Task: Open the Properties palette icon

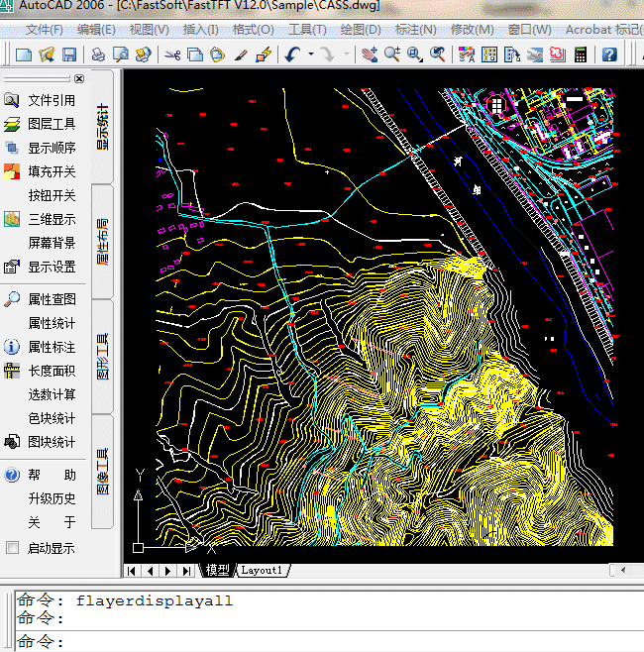Action: 467,54
